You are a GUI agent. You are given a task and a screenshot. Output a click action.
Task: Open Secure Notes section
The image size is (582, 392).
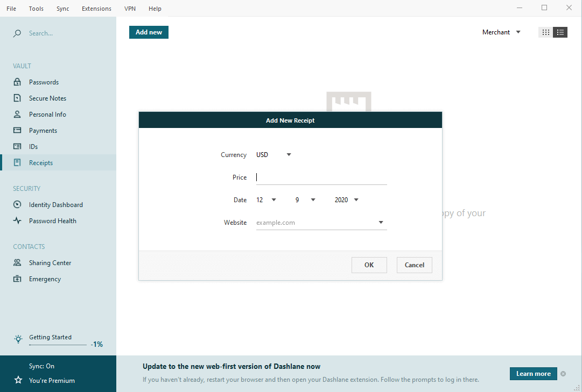click(47, 98)
